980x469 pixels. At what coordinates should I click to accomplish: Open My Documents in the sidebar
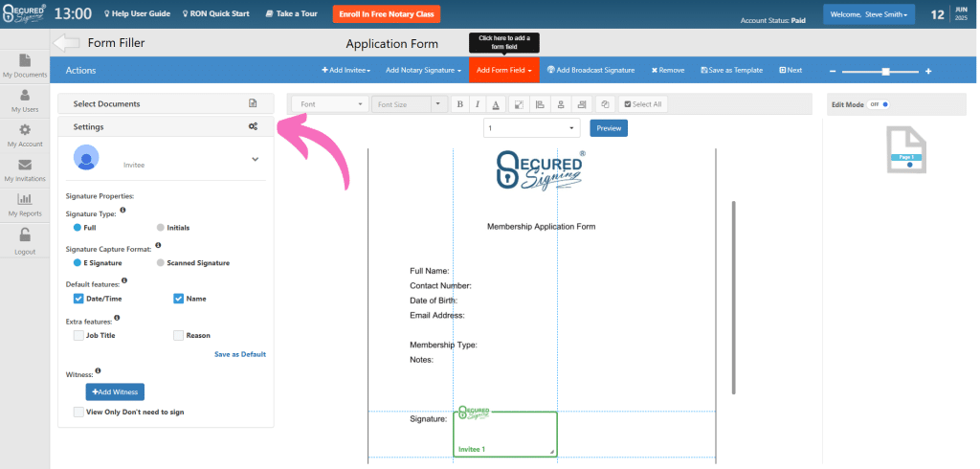25,65
